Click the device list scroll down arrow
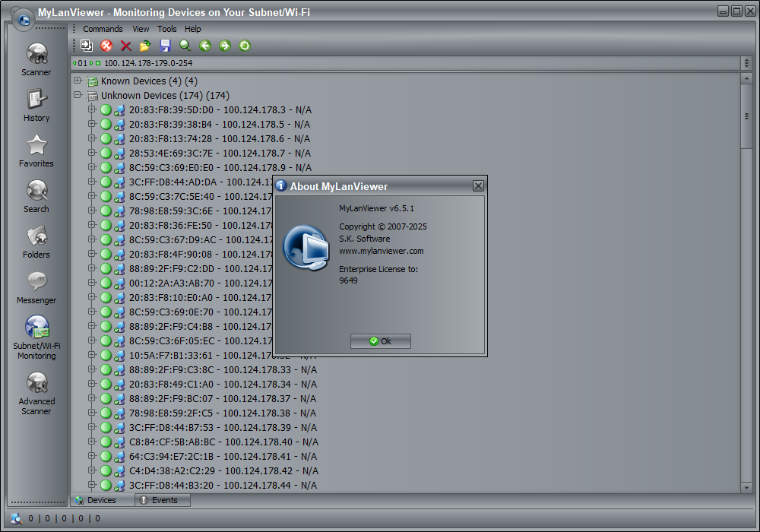Image resolution: width=760 pixels, height=532 pixels. (746, 487)
